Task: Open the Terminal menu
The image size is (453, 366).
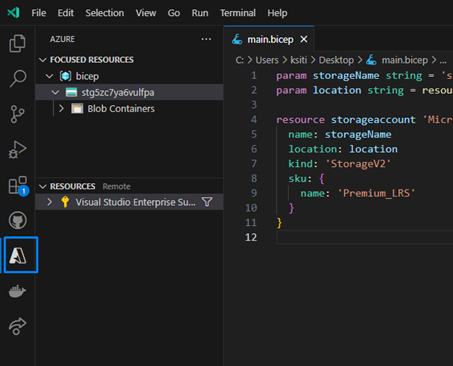Action: click(238, 13)
